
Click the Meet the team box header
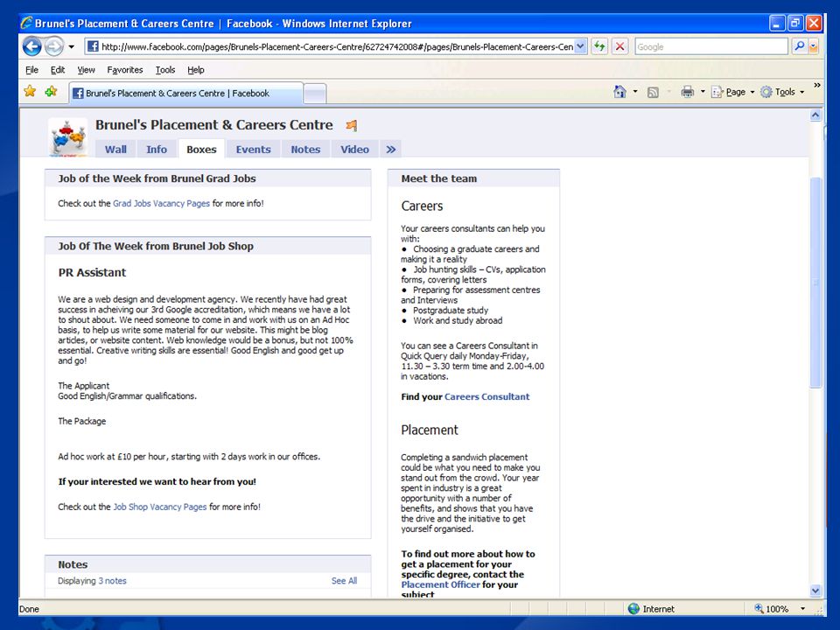tap(473, 178)
